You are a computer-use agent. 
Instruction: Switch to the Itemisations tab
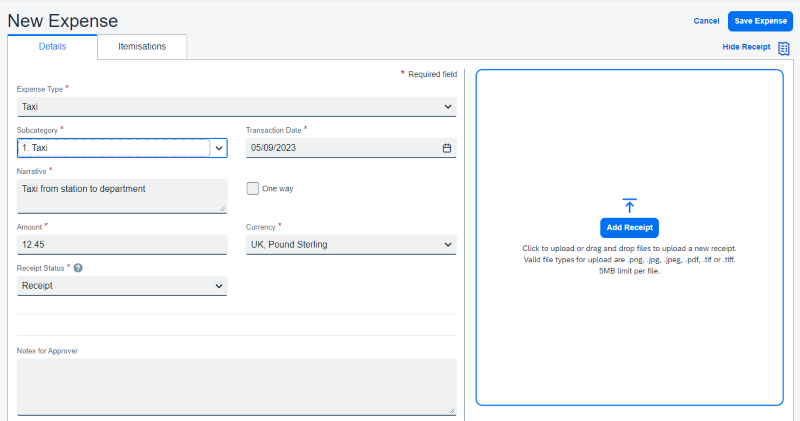[x=142, y=46]
